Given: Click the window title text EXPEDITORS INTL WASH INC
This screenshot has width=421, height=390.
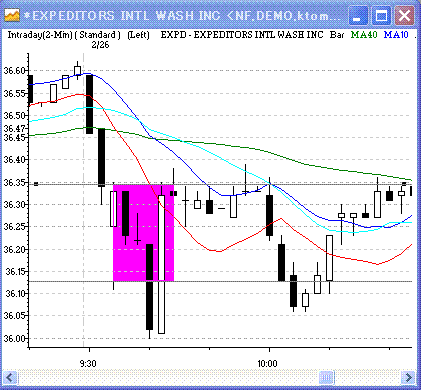Looking at the screenshot, I should click(x=126, y=16).
